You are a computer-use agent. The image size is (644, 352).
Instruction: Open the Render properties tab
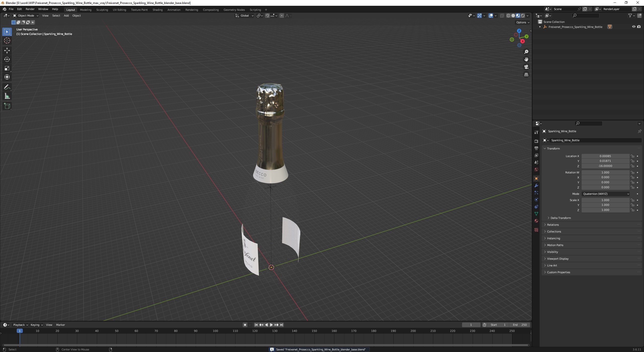coord(536,141)
